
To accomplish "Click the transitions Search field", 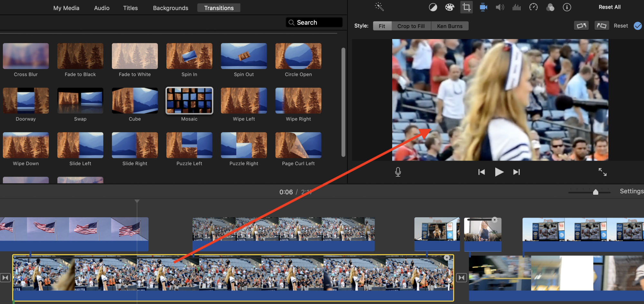I will [314, 23].
